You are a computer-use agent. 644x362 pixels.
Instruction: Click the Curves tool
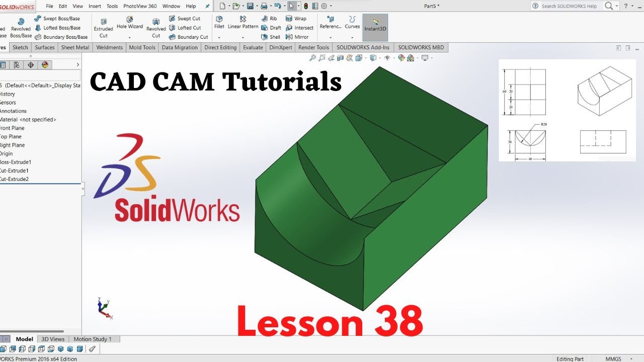point(352,22)
